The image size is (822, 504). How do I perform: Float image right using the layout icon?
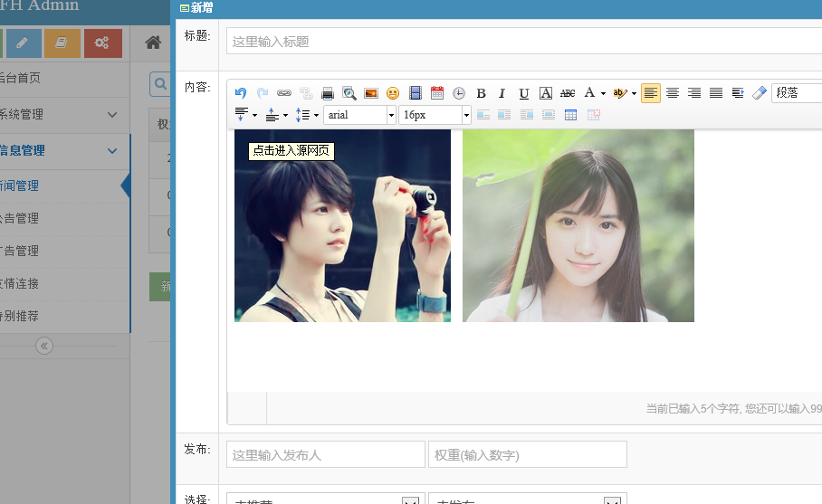[527, 115]
